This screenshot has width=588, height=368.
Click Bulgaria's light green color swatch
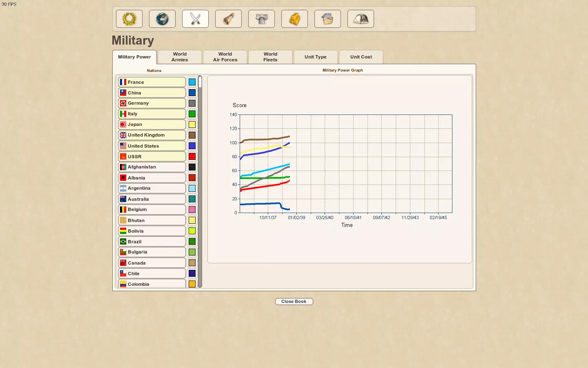tap(192, 252)
